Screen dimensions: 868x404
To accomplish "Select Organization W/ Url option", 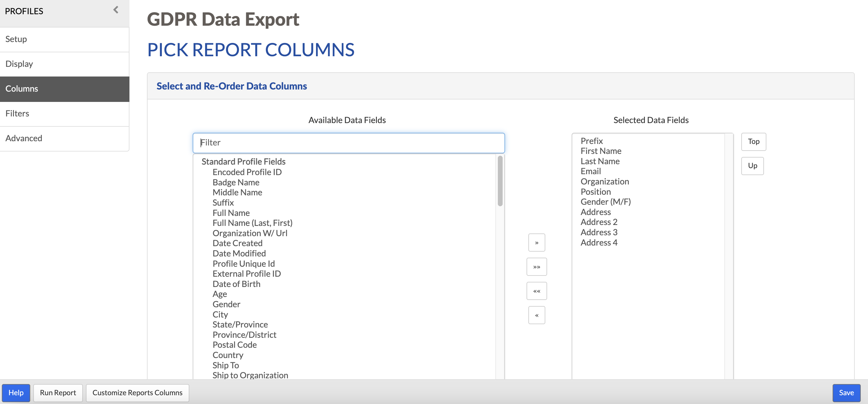I will (x=250, y=233).
